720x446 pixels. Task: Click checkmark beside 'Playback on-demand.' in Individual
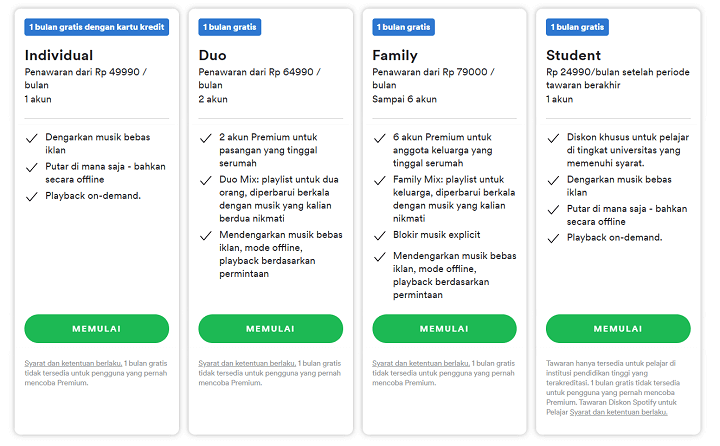coord(32,197)
